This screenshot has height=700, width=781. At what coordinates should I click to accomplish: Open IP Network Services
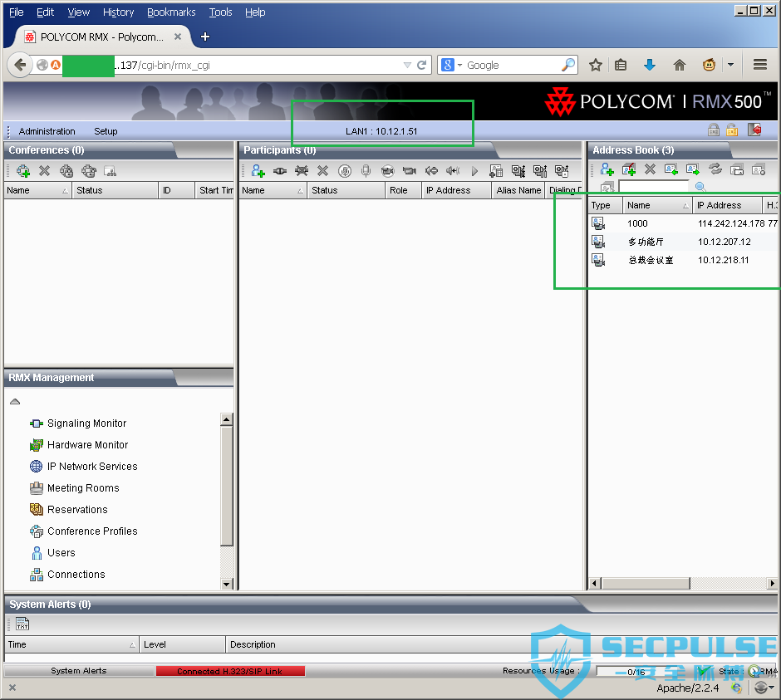click(x=92, y=467)
